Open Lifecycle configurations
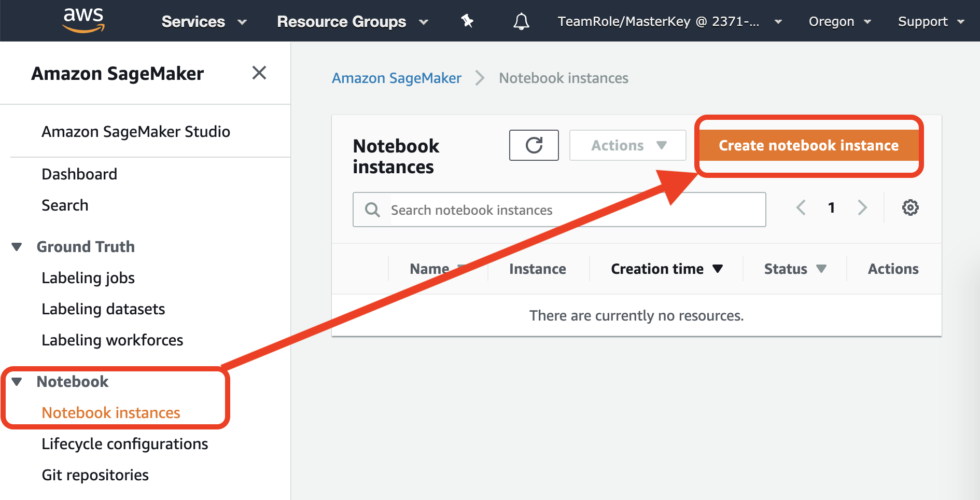 125,444
